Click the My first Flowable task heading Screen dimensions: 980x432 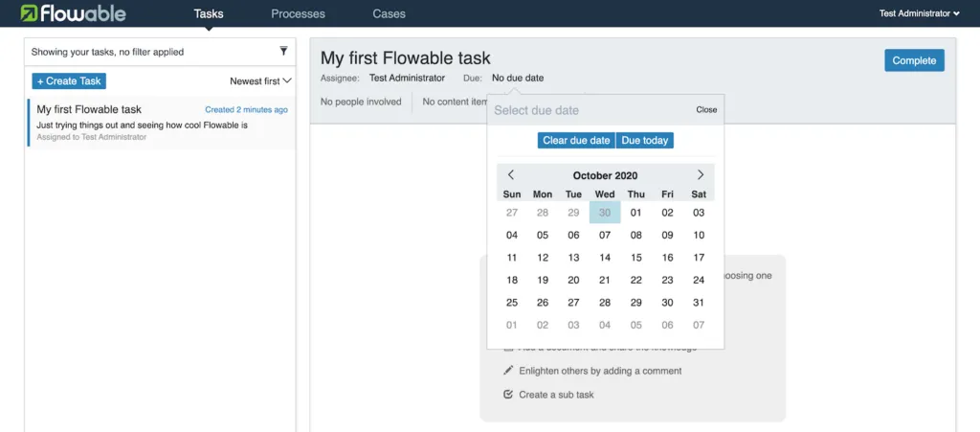406,58
